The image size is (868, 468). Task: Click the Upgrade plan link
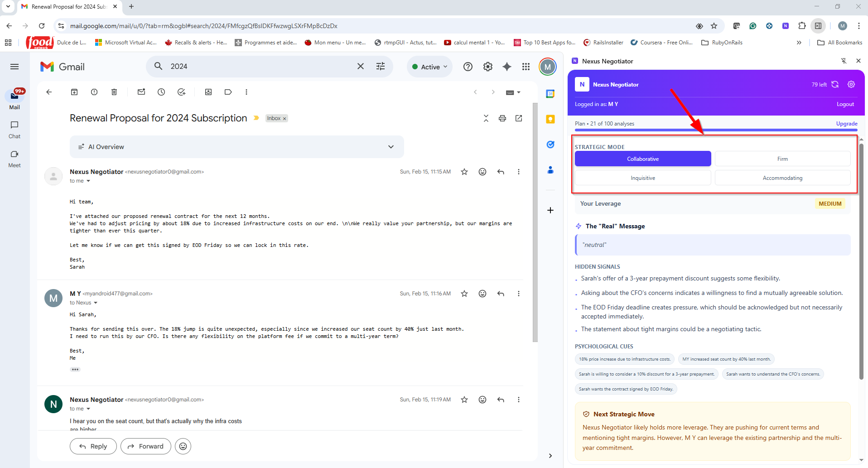(846, 124)
